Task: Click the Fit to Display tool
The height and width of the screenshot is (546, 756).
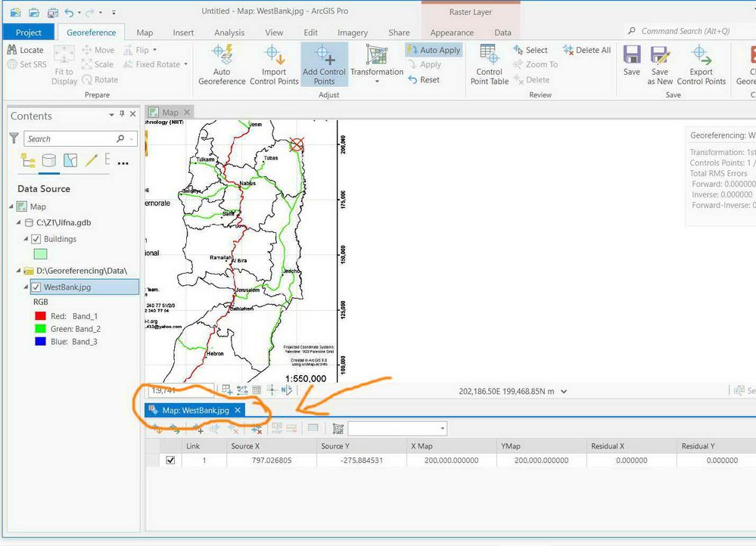Action: click(64, 66)
